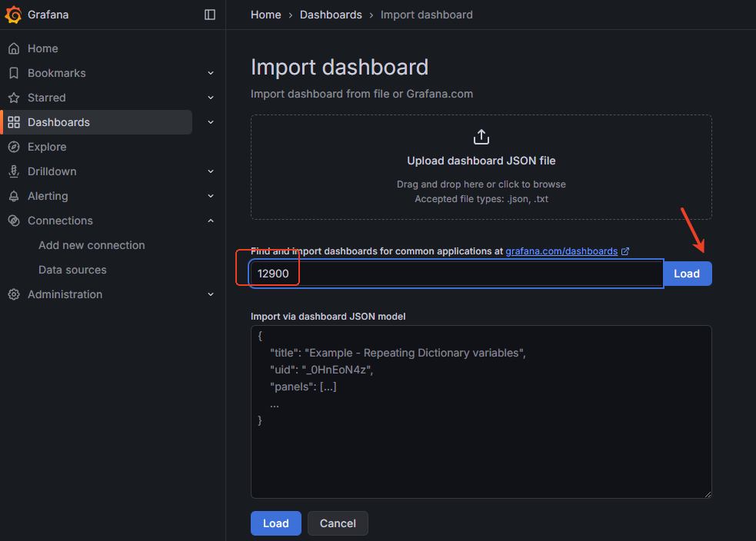Go to Starred in the sidebar
This screenshot has width=756, height=541.
(46, 98)
